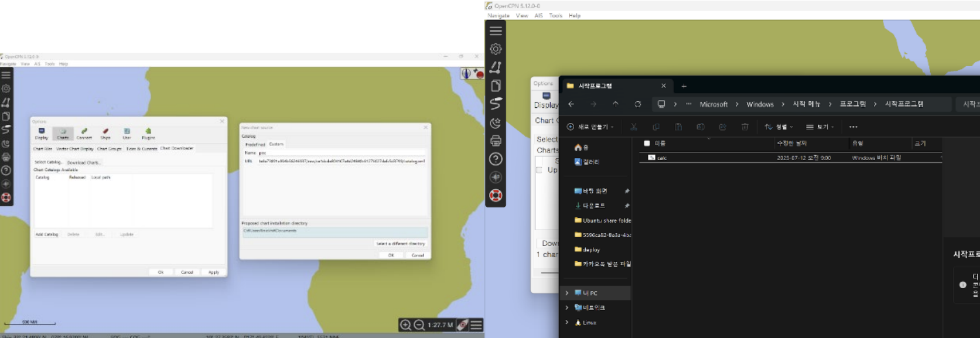Switch to the Tides & Currents tab
The width and height of the screenshot is (980, 338).
142,149
